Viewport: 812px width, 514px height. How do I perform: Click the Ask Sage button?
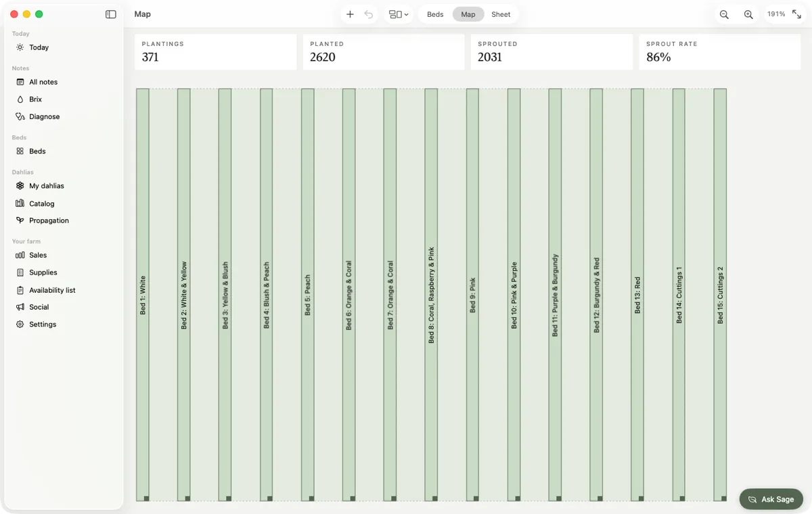click(x=771, y=499)
